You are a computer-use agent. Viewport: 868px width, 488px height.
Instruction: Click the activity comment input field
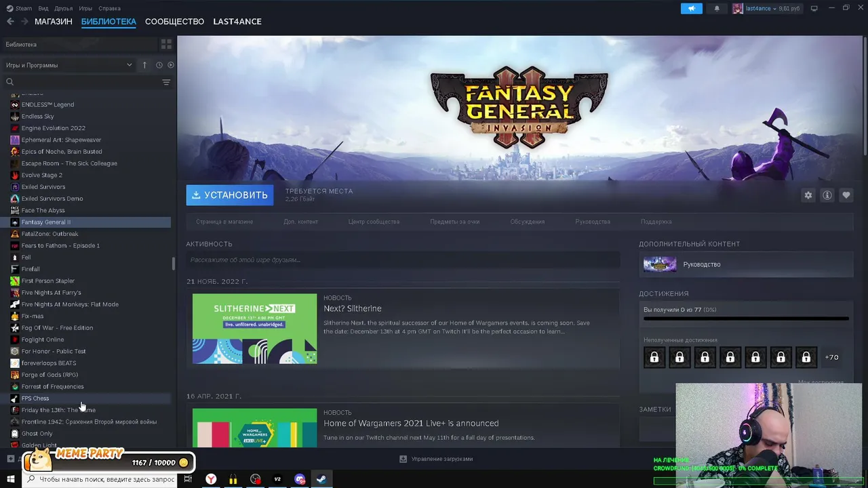403,260
